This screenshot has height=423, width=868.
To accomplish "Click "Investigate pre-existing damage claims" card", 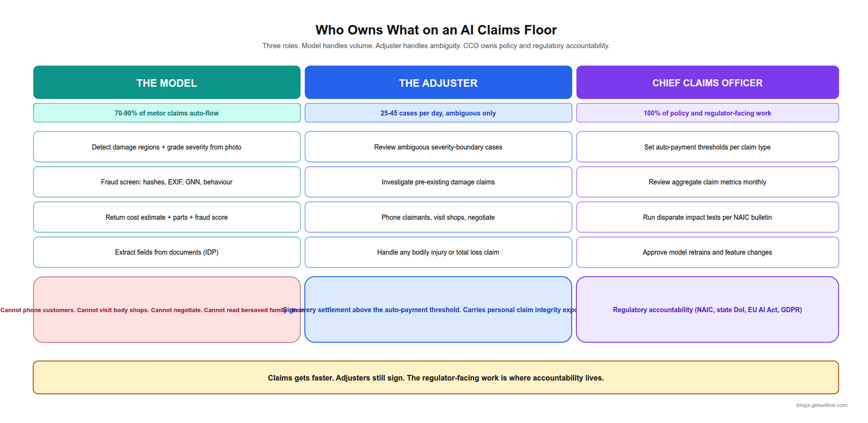I will [x=438, y=182].
